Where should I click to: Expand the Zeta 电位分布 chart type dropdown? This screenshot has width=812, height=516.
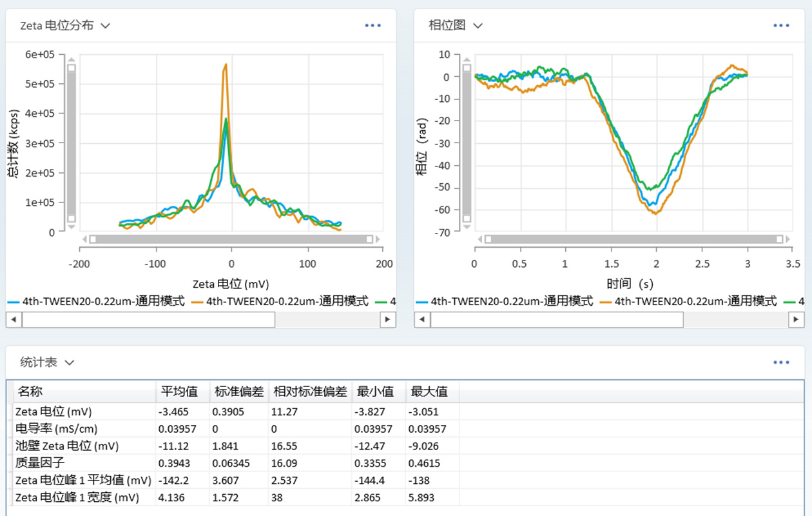click(x=106, y=26)
